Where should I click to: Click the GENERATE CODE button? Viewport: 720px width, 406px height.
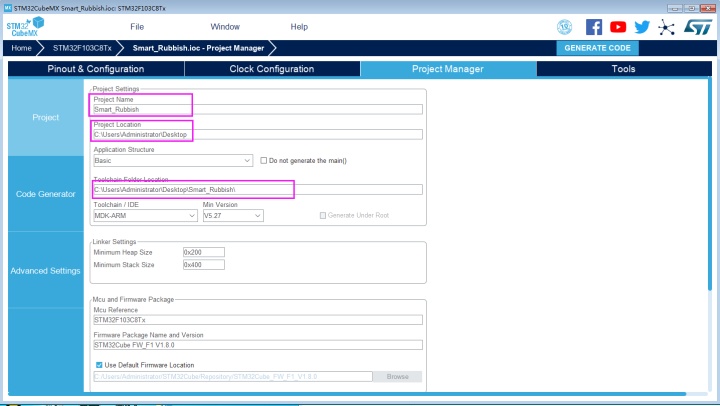597,48
